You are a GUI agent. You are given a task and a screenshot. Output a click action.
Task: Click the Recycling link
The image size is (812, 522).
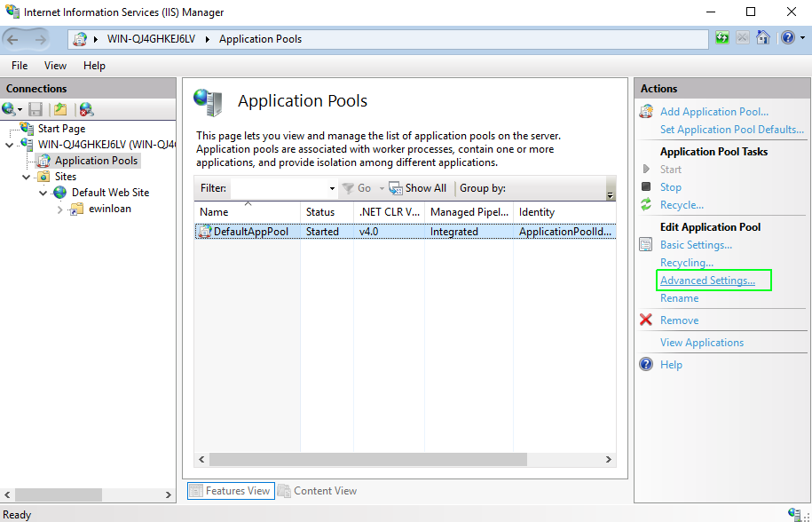click(x=687, y=263)
